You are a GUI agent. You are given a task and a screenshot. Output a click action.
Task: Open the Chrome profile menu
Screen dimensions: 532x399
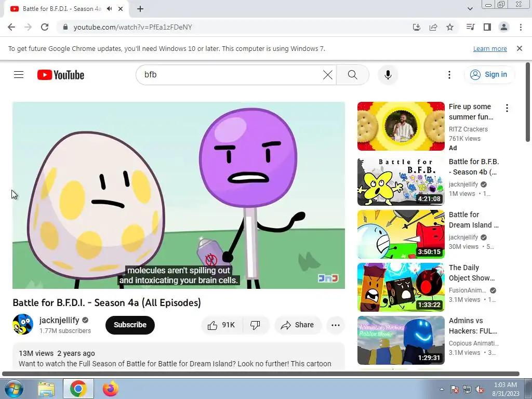[504, 27]
